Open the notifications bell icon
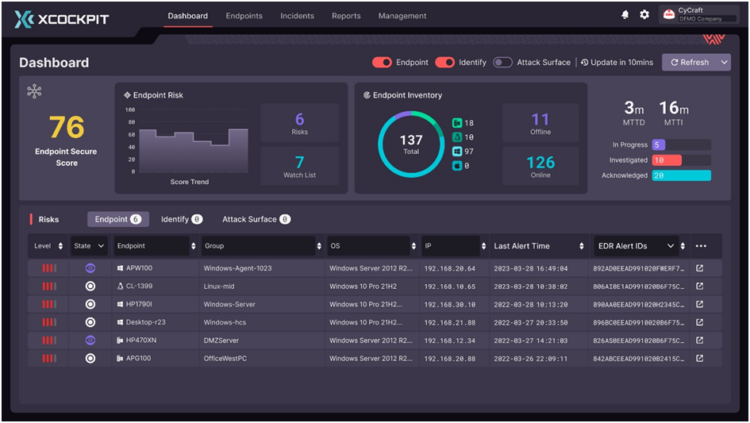The height and width of the screenshot is (423, 750). (x=626, y=15)
